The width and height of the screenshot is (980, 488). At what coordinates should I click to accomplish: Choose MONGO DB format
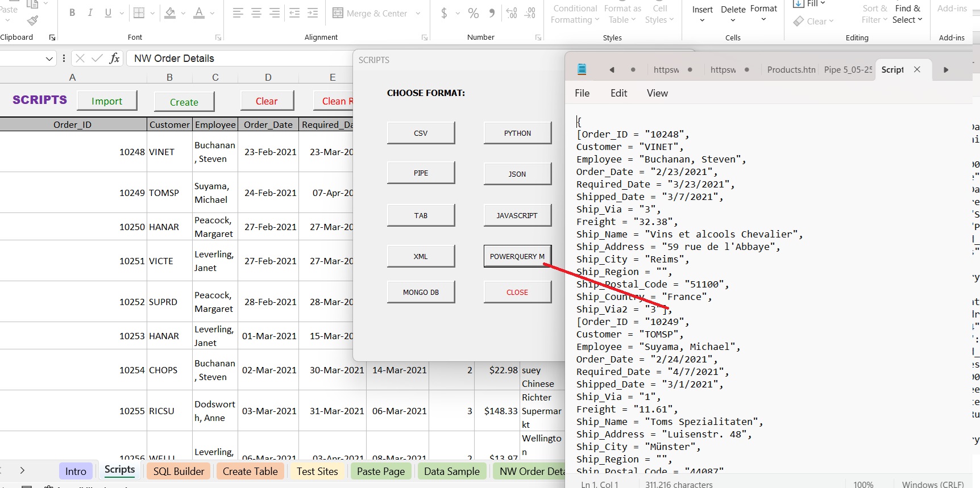tap(421, 292)
